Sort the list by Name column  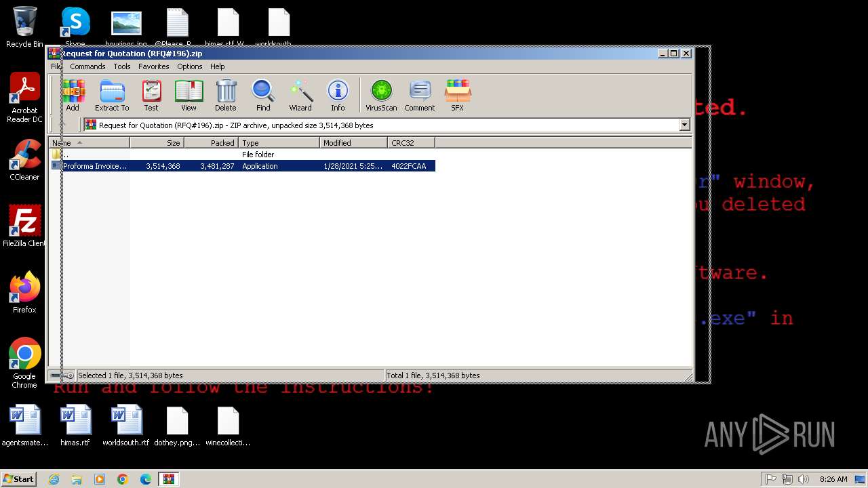click(89, 143)
